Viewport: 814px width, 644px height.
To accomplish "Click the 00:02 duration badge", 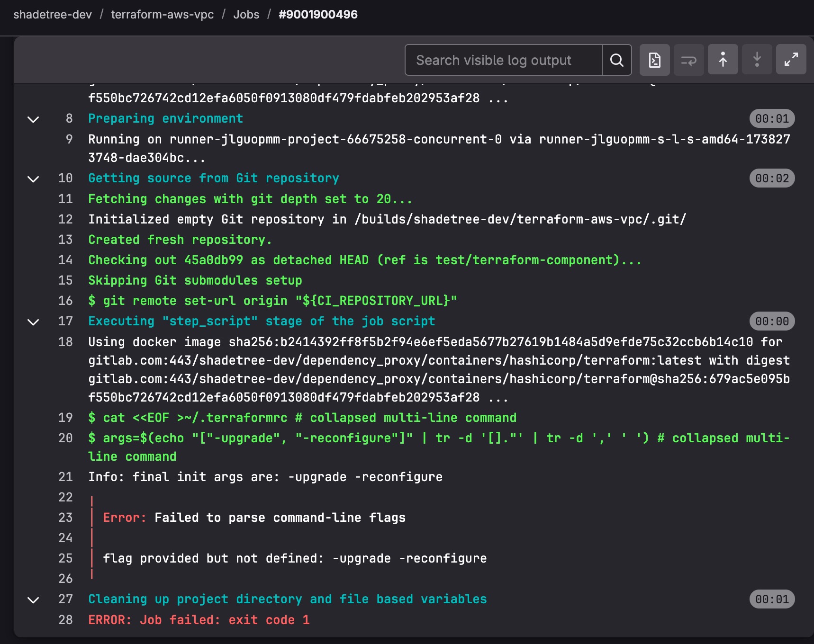I will [x=772, y=179].
